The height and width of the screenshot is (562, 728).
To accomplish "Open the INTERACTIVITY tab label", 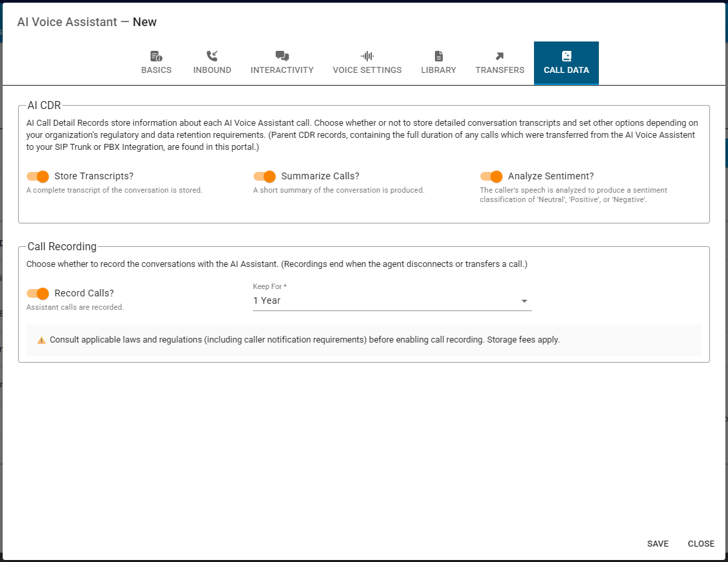I will tap(282, 70).
